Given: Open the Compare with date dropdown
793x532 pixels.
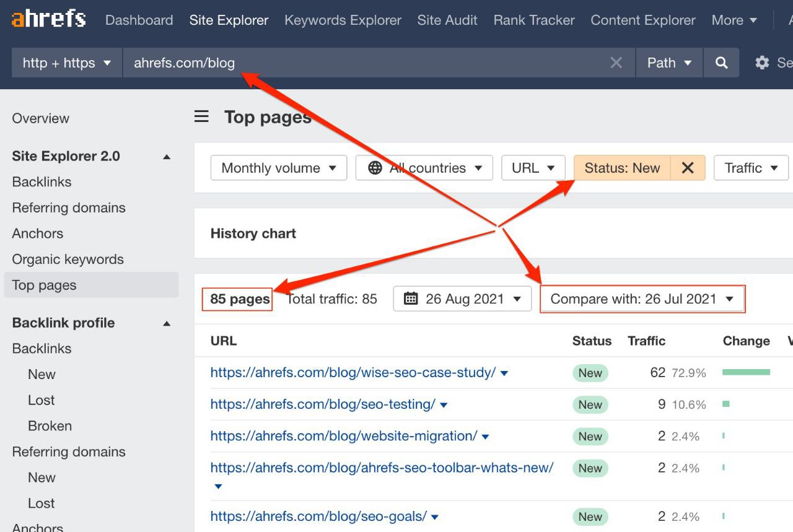Looking at the screenshot, I should (x=642, y=299).
